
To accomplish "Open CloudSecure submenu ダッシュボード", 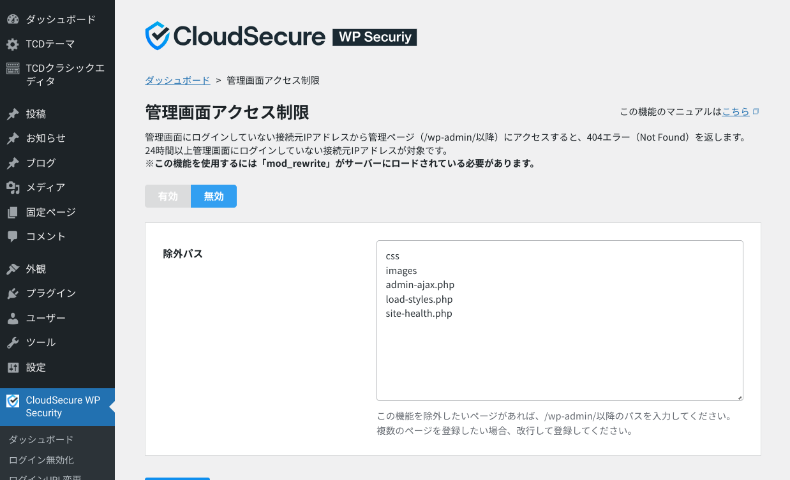I will pyautogui.click(x=41, y=440).
